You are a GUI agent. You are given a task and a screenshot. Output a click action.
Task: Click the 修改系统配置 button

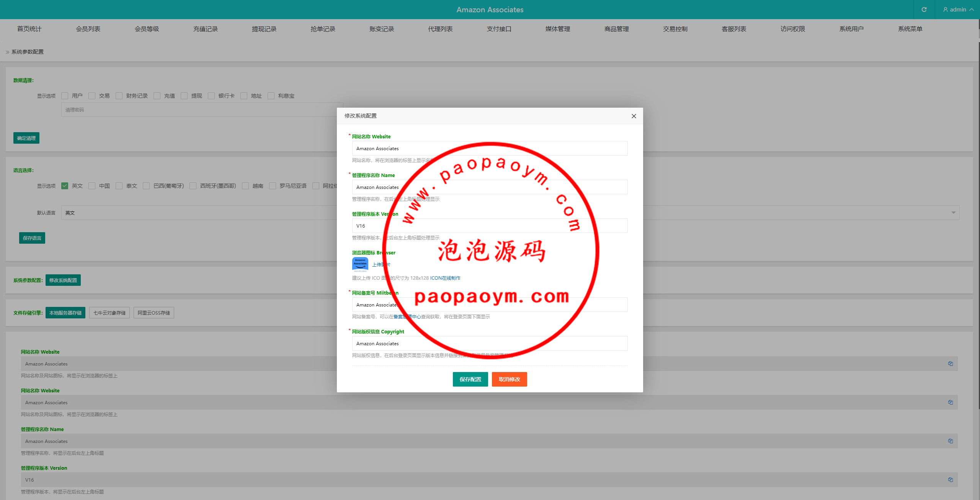click(63, 280)
